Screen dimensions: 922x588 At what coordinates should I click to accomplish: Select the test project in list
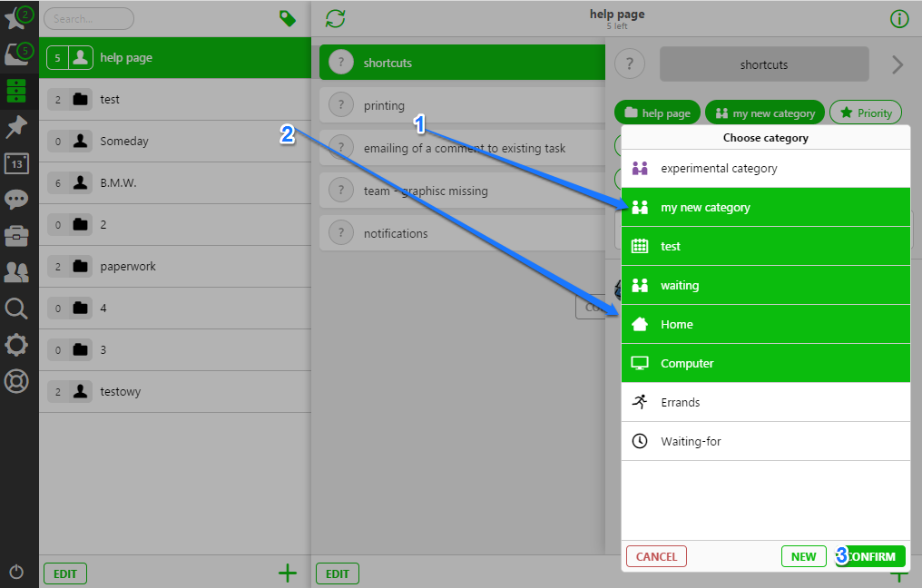coord(175,100)
